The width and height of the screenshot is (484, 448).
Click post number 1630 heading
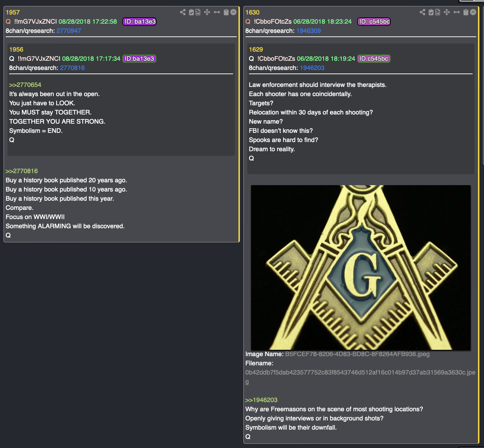[253, 12]
